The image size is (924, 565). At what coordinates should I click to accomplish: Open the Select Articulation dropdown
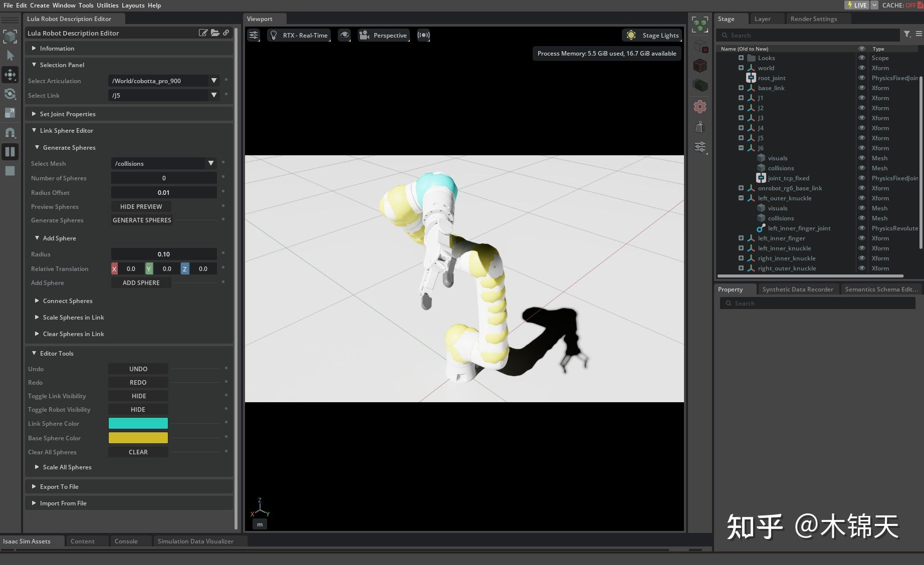[213, 81]
